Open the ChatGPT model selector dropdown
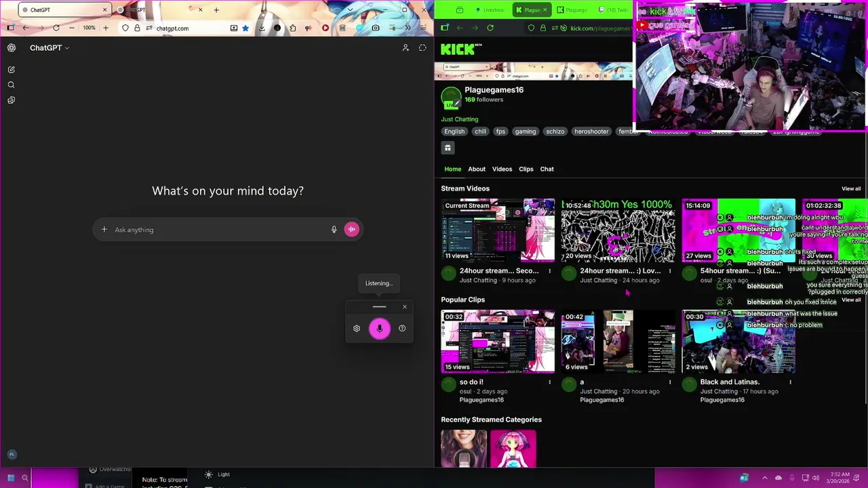This screenshot has width=868, height=488. [x=50, y=47]
